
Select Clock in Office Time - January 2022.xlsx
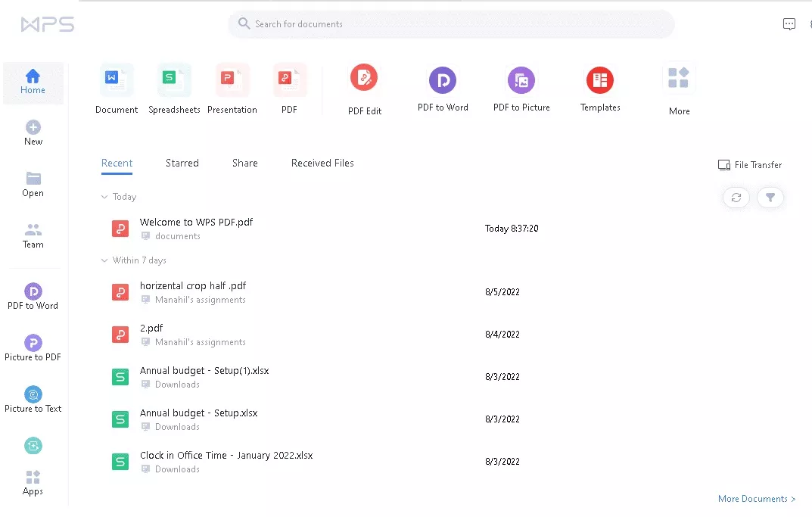coord(226,456)
